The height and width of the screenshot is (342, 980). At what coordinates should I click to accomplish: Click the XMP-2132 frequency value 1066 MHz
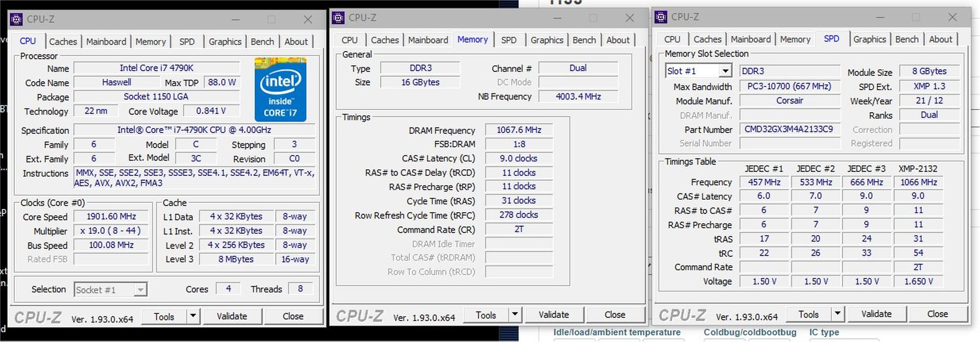coord(918,182)
